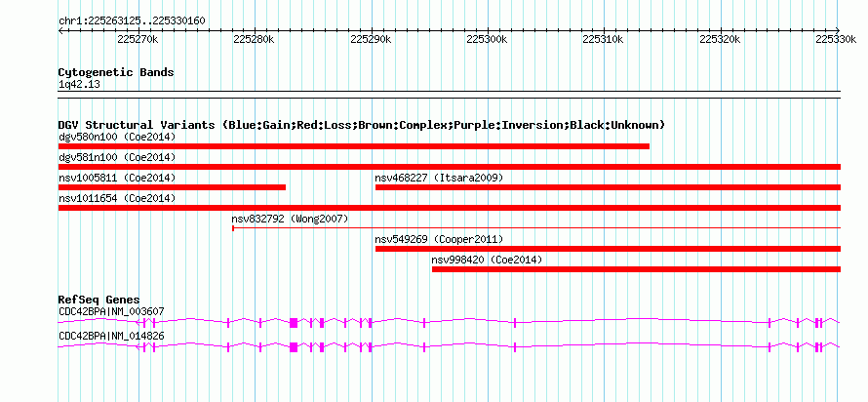The height and width of the screenshot is (402, 868).
Task: Click nsv549269 (Cooper2011) variant label
Action: (439, 239)
